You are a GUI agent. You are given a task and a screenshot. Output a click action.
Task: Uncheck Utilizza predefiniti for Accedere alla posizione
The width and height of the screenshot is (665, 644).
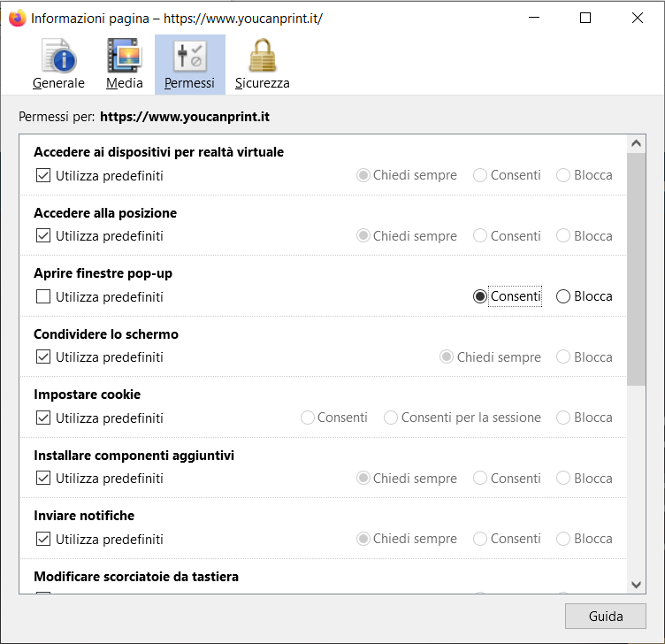[x=43, y=236]
